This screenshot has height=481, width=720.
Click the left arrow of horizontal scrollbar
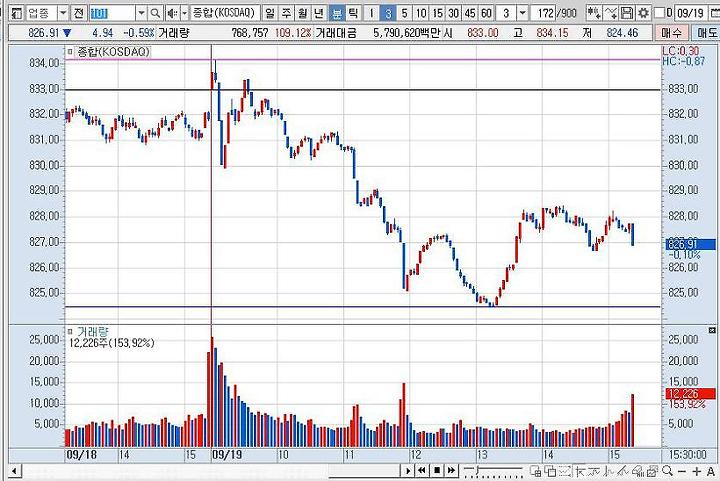click(14, 471)
